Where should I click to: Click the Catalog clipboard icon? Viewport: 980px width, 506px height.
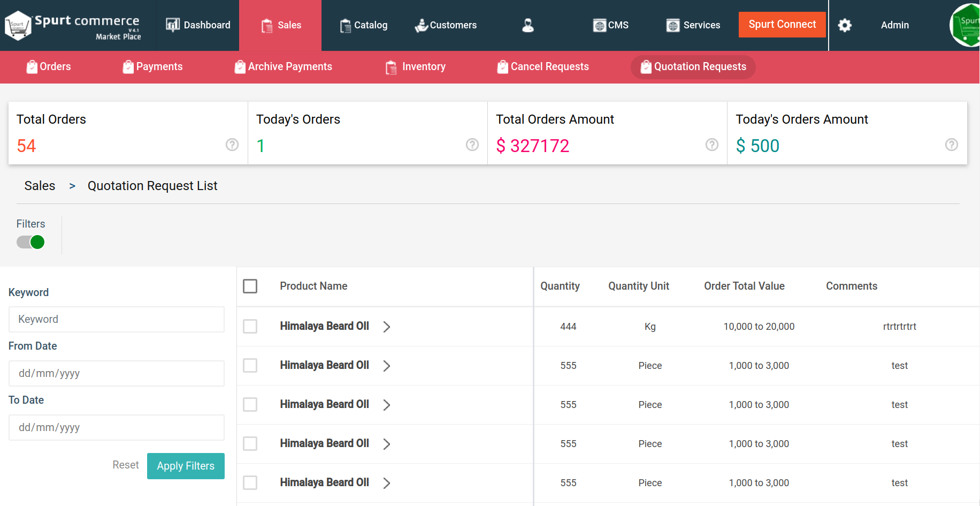(346, 25)
